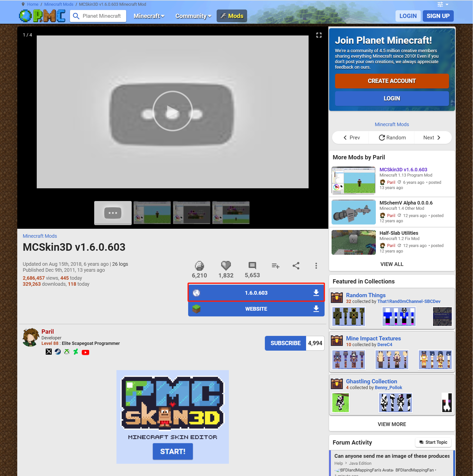The width and height of the screenshot is (473, 476).
Task: Click Paril's avatar image
Action: (31, 337)
